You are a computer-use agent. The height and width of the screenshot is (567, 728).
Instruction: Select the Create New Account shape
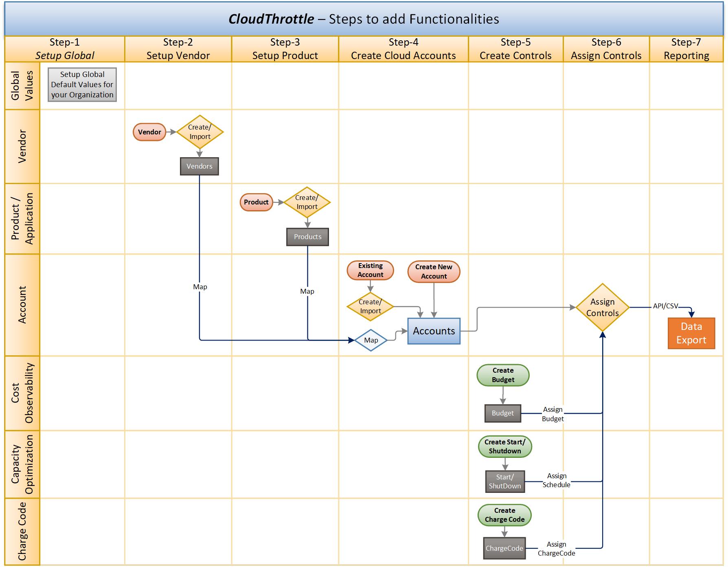433,271
